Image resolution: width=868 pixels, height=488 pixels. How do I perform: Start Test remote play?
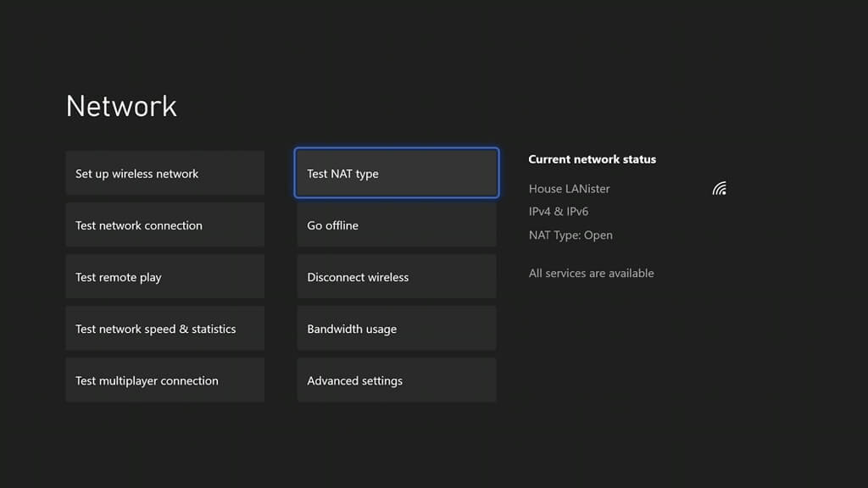point(164,276)
